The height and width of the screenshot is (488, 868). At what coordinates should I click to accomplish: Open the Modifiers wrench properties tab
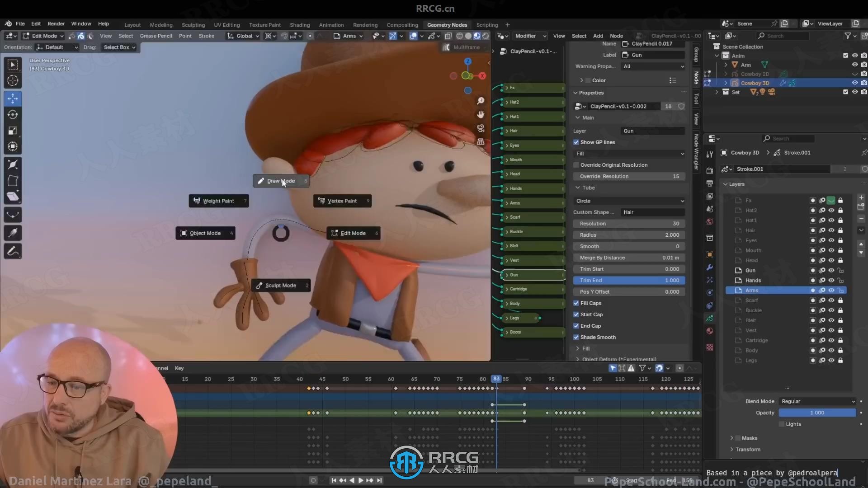(710, 267)
